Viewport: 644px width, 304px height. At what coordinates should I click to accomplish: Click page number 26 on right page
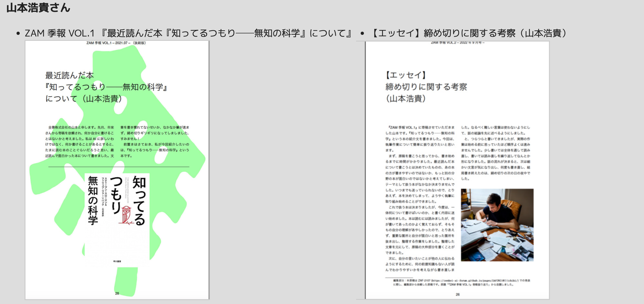tap(458, 294)
